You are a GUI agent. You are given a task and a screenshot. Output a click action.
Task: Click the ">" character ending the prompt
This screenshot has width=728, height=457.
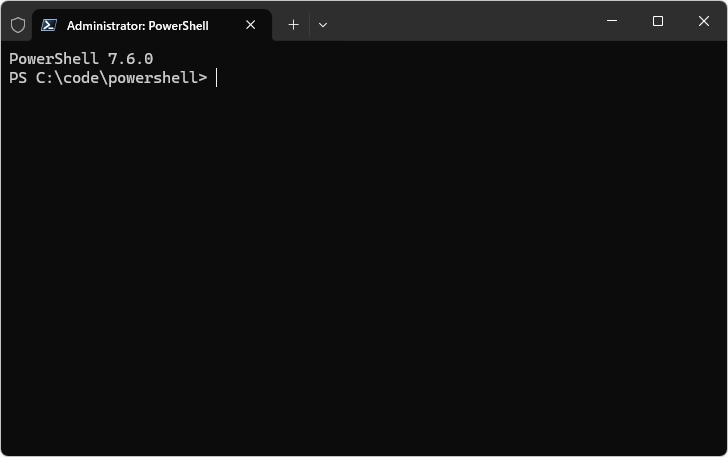tap(203, 78)
